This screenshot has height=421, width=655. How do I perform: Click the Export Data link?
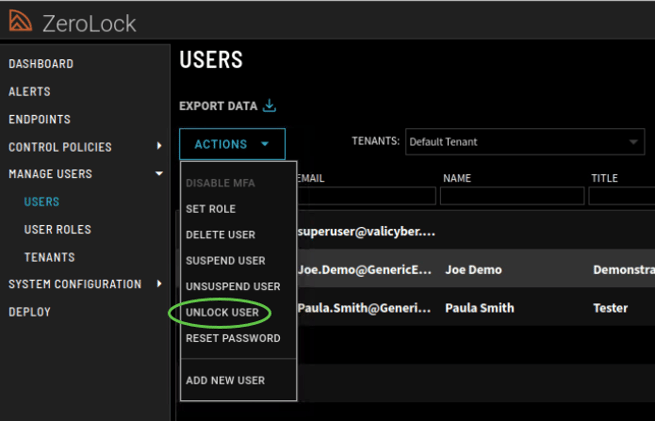(218, 106)
